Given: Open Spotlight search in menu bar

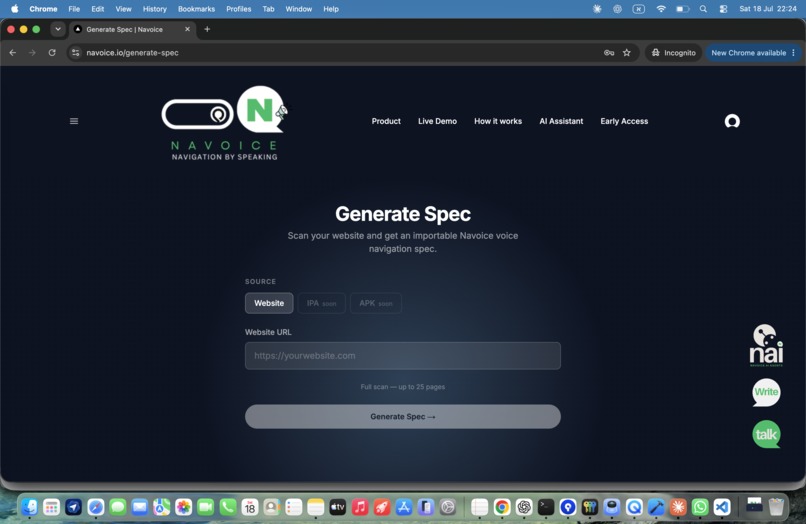Looking at the screenshot, I should coord(703,9).
